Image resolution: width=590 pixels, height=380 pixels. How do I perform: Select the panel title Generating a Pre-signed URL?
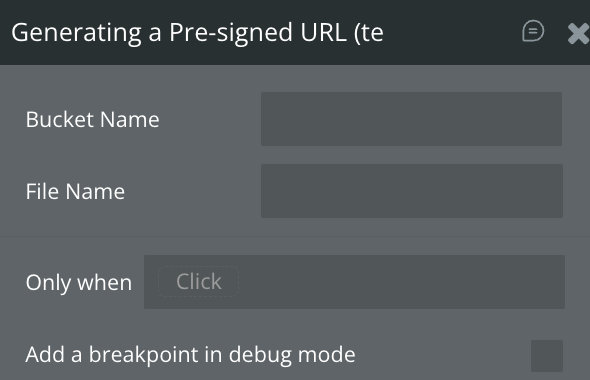click(x=197, y=33)
